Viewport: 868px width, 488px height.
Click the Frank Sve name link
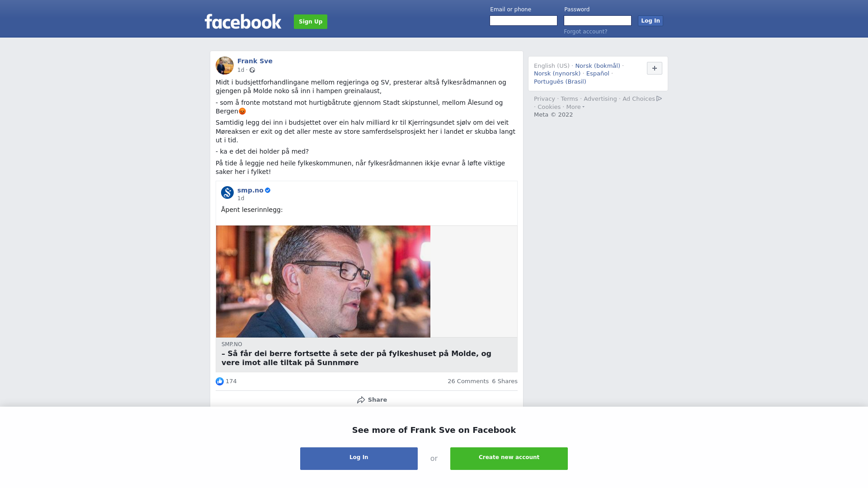(x=255, y=61)
